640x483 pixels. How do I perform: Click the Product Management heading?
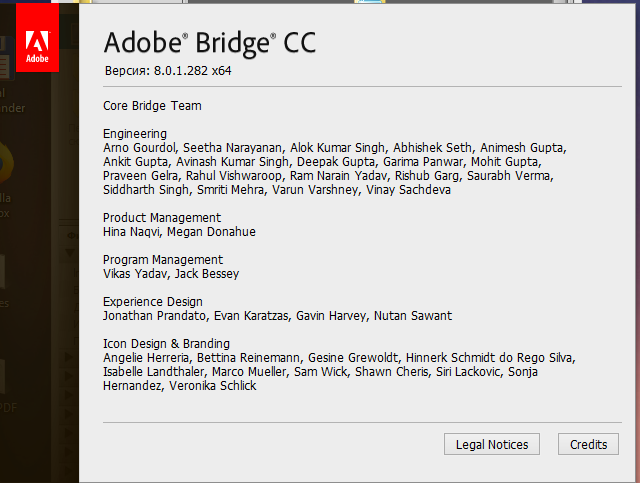[x=162, y=217]
